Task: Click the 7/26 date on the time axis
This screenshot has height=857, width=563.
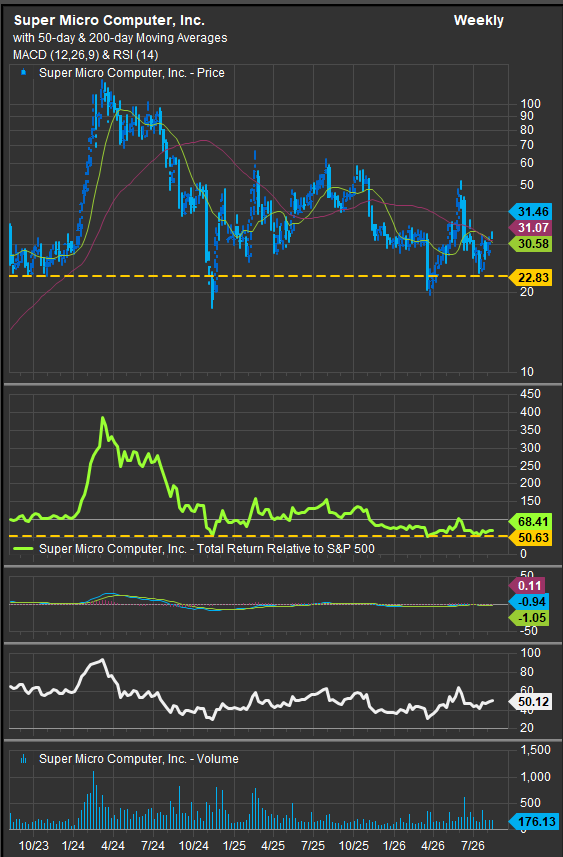Action: (473, 846)
